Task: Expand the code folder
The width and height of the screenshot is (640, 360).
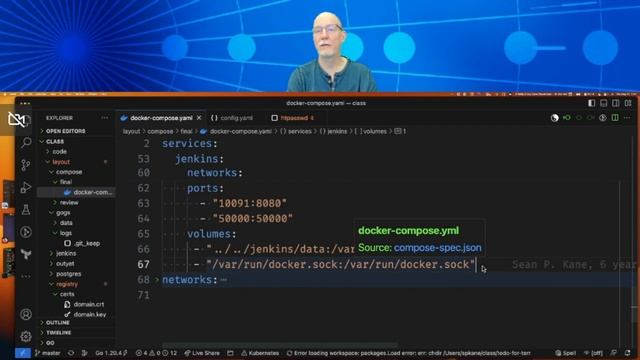Action: (x=60, y=151)
